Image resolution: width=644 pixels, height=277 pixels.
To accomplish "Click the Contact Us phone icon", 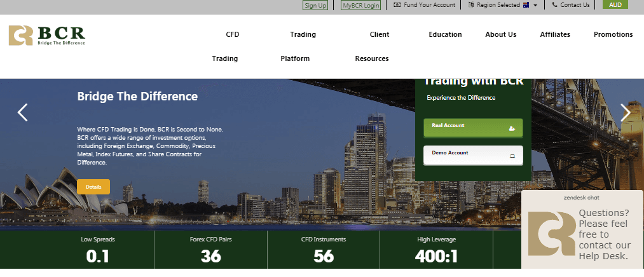I will point(555,5).
